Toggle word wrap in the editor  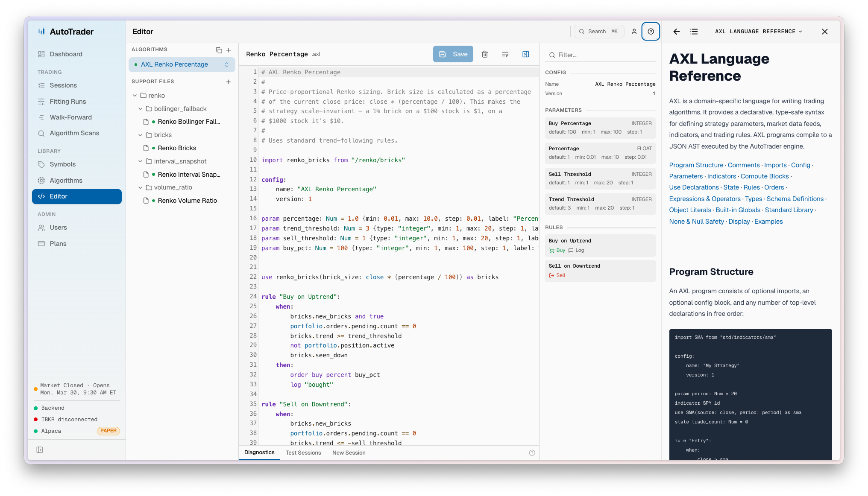505,54
